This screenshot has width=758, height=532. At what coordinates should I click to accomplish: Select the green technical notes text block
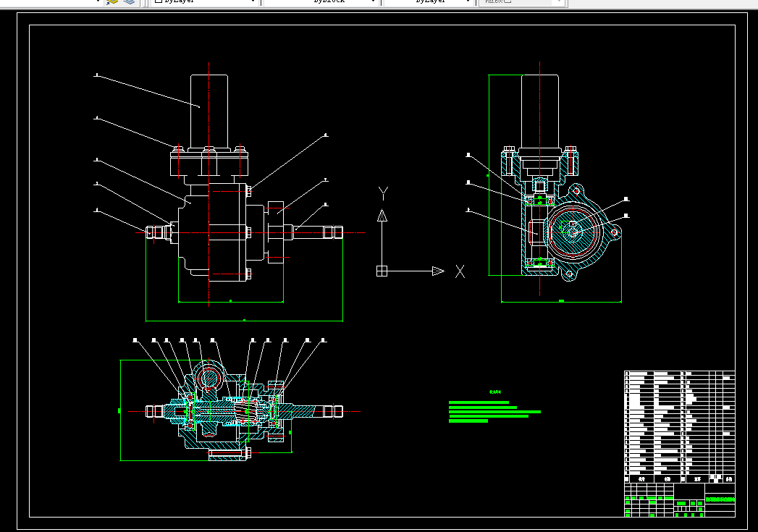[x=494, y=411]
